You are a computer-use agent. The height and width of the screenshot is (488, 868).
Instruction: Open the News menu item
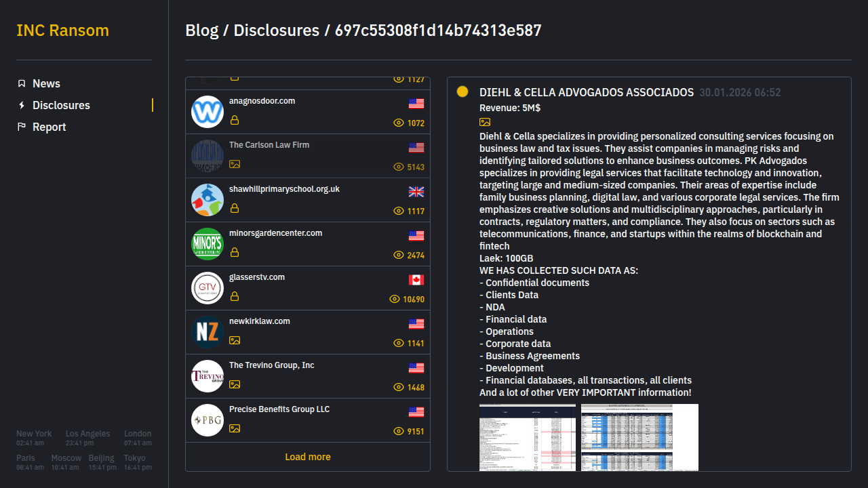(x=46, y=83)
